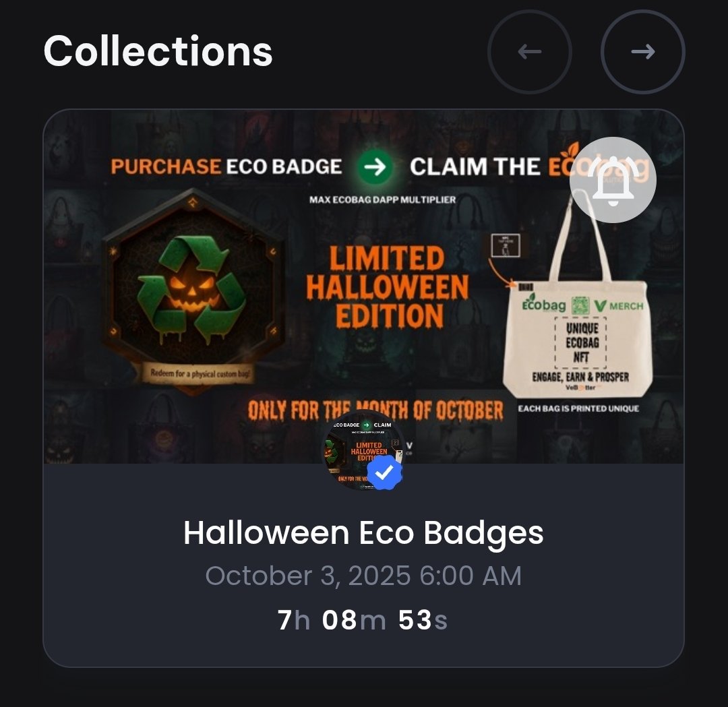728x707 pixels.
Task: Click the V Merch logo on the bag
Action: 618,305
